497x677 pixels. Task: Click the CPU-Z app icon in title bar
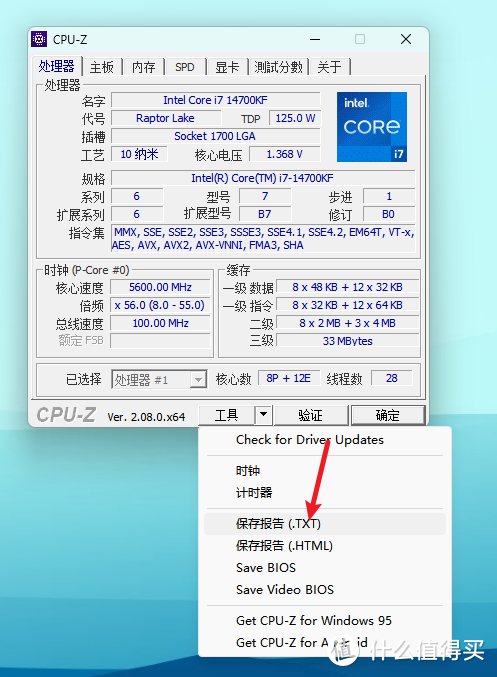(39, 39)
